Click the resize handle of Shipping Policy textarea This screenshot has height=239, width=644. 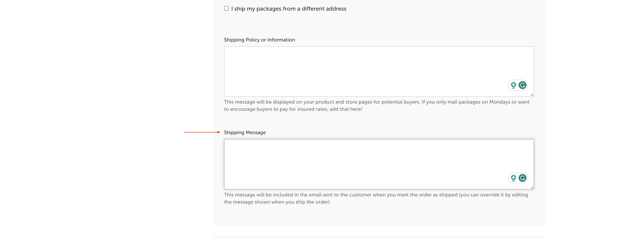click(x=532, y=95)
